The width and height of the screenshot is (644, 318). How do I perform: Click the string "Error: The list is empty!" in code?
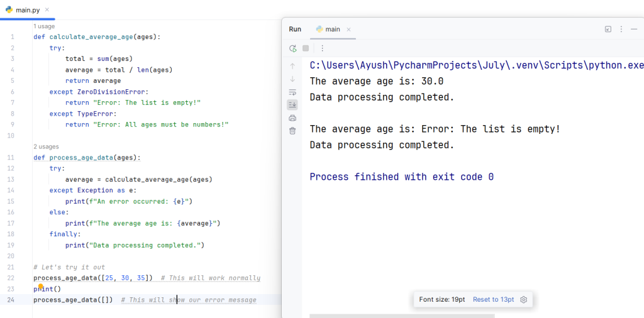pos(147,102)
